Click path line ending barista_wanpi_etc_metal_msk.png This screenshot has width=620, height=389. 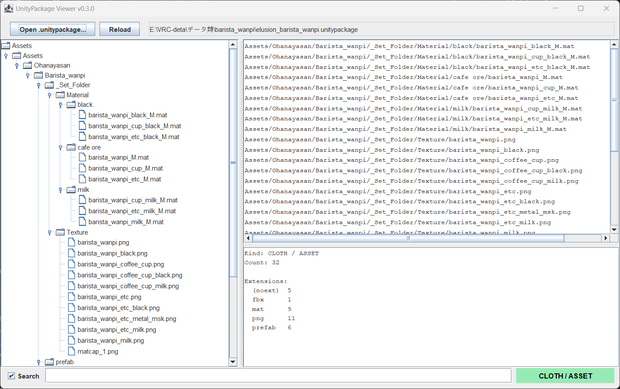point(407,212)
